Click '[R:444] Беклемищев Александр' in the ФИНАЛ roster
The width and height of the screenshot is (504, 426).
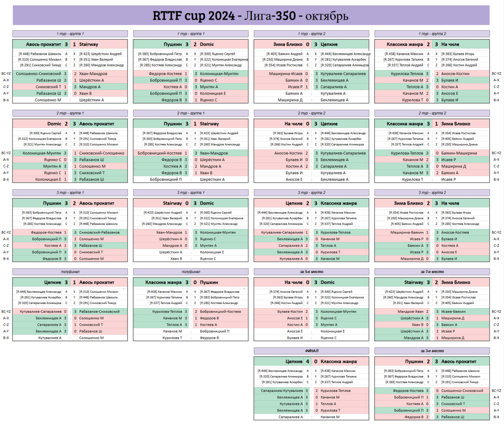(x=280, y=371)
